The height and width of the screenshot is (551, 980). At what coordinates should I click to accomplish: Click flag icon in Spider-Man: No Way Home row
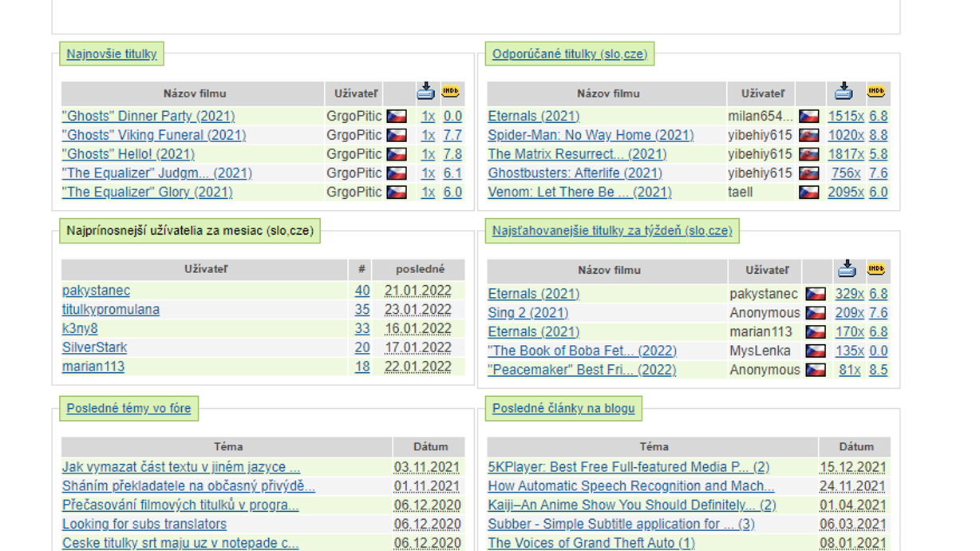tap(809, 136)
